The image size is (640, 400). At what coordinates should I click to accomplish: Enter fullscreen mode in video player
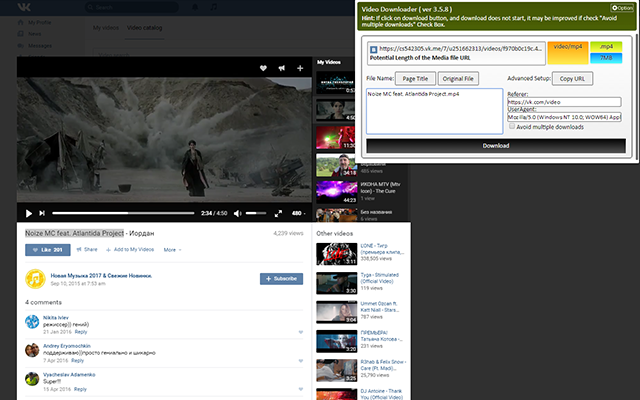[x=278, y=213]
